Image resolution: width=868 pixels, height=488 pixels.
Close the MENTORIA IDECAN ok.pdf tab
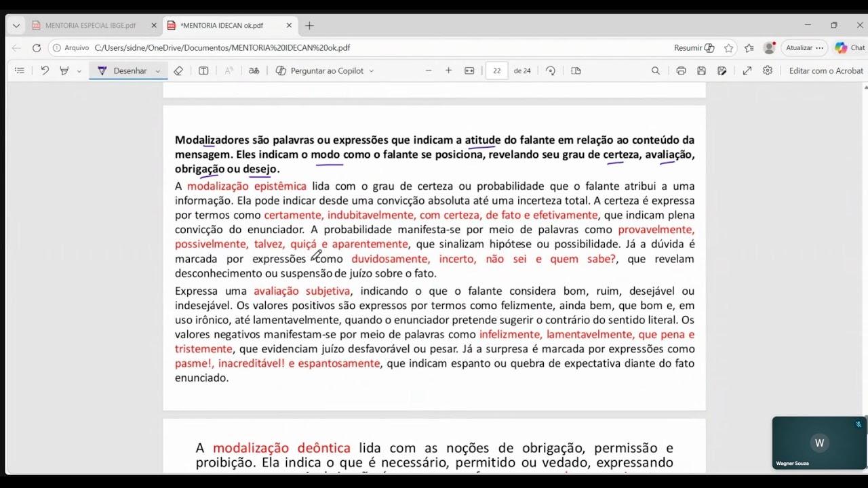(289, 26)
